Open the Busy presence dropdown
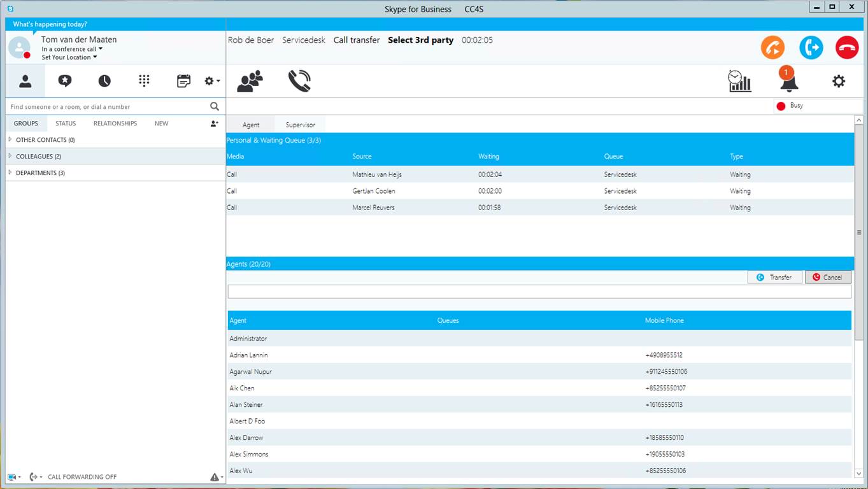Viewport: 868px width, 489px height. 818,106
